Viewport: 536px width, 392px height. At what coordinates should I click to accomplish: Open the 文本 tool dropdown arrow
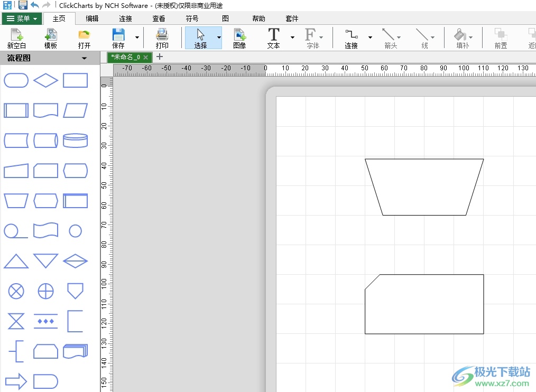pos(293,38)
